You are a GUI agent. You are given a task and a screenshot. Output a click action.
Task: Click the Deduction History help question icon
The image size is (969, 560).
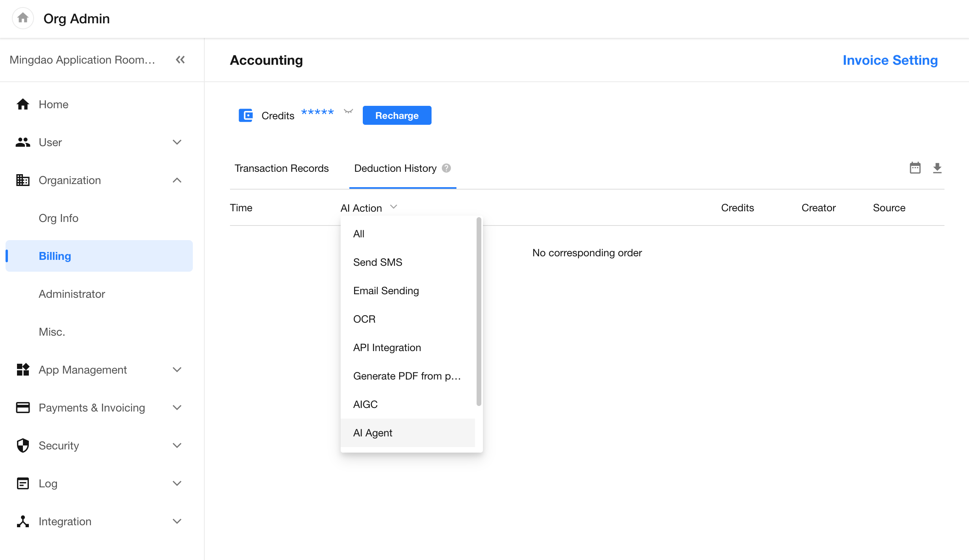(x=446, y=168)
